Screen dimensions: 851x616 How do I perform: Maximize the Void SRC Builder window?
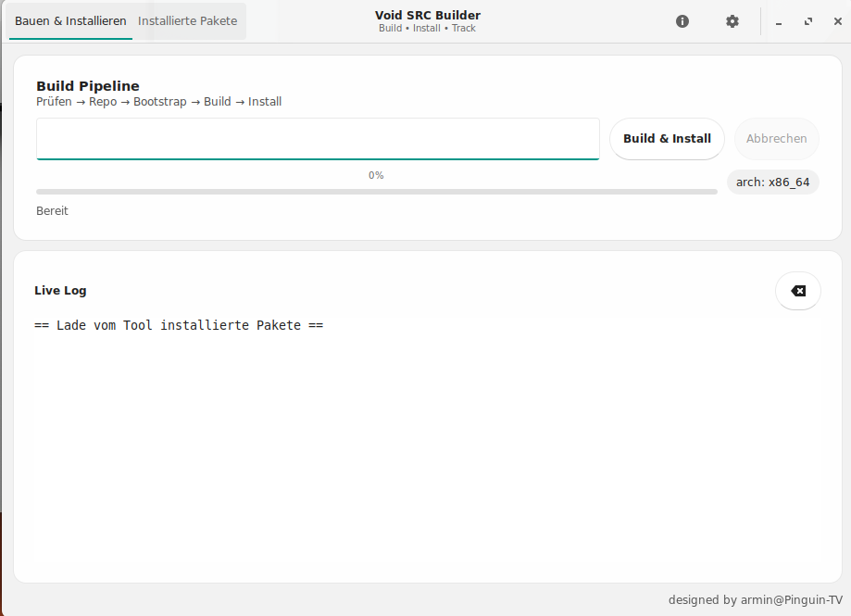808,22
